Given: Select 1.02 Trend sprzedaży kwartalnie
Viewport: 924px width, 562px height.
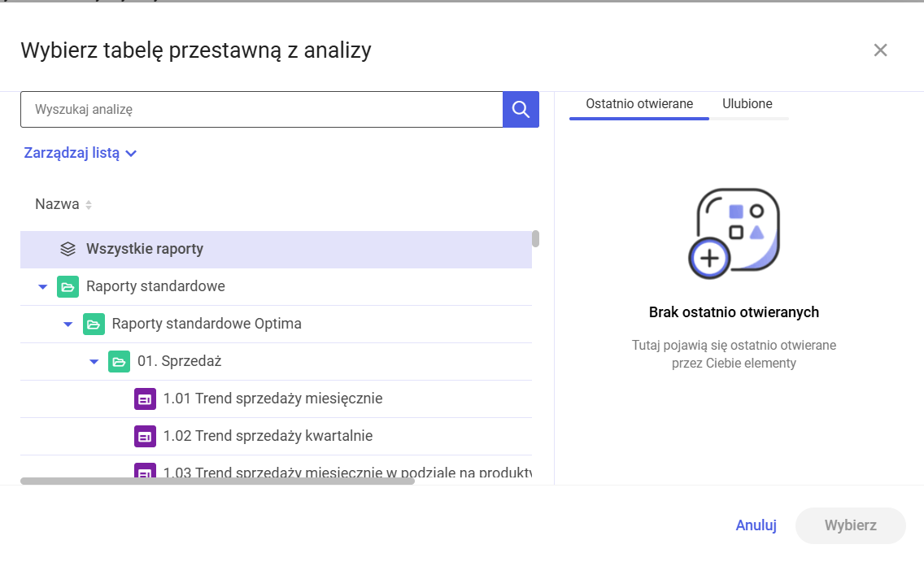Looking at the screenshot, I should coord(276,437).
